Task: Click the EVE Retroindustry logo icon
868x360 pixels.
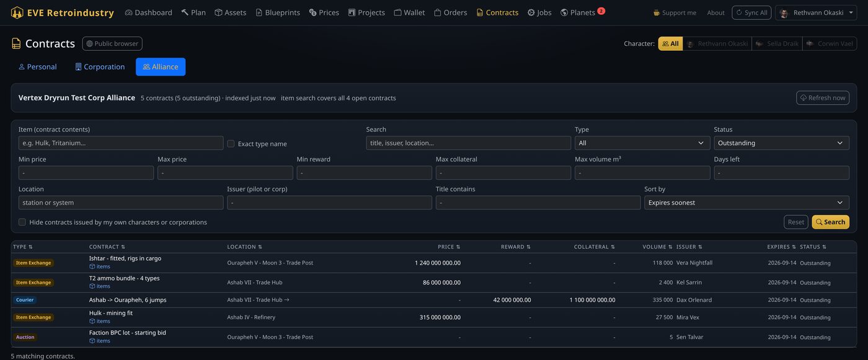Action: [x=17, y=12]
